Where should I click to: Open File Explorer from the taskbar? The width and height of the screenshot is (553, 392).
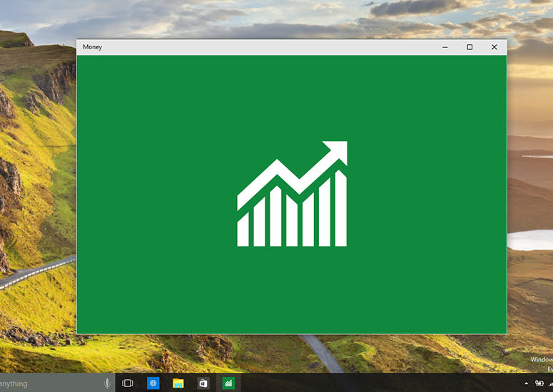[x=178, y=383]
